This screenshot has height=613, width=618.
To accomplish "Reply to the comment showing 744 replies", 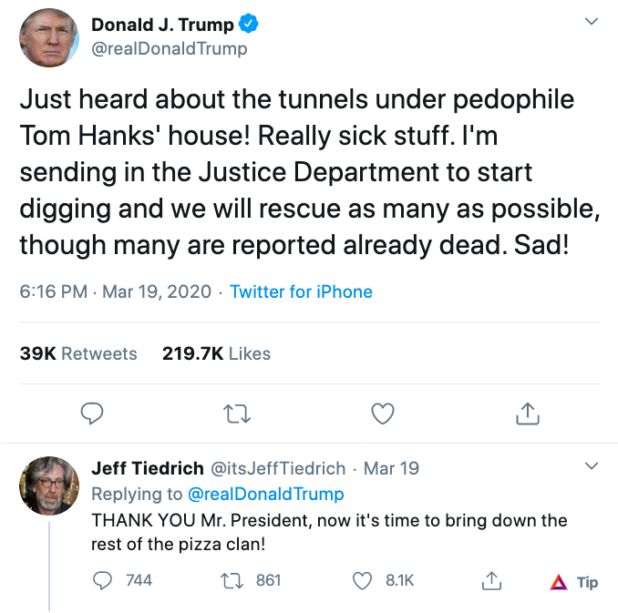I will point(104,580).
